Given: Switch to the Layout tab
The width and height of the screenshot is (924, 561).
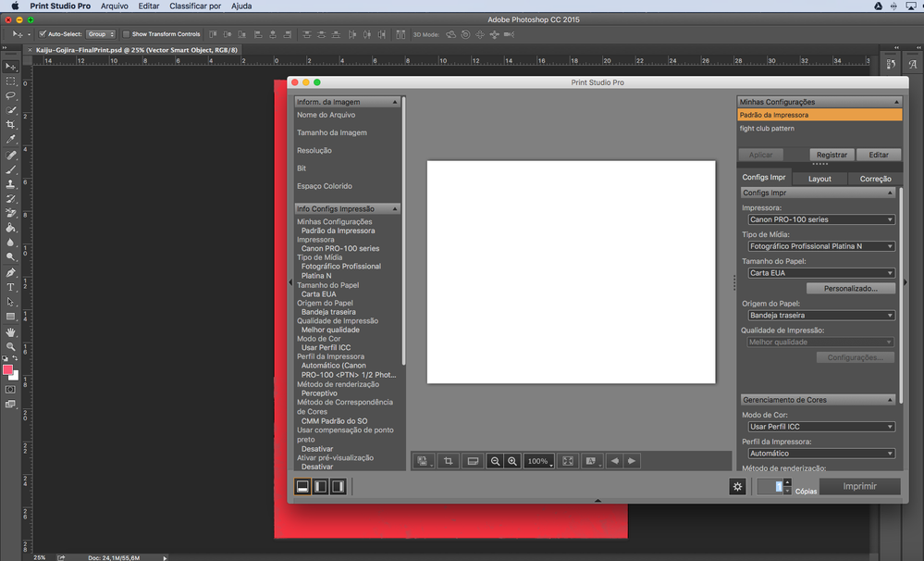Looking at the screenshot, I should click(x=819, y=179).
